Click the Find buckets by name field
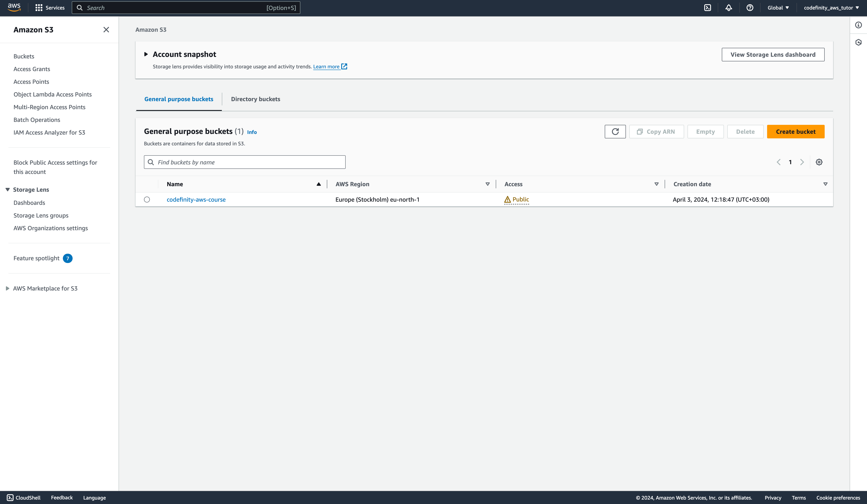Screen dimensions: 867x504 coord(245,162)
